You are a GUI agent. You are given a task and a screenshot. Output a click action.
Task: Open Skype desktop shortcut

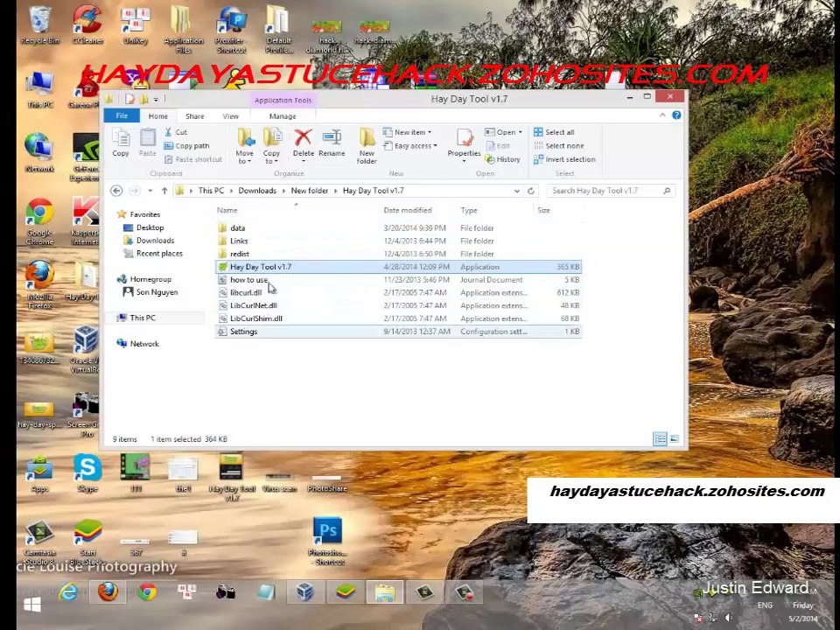(87, 473)
